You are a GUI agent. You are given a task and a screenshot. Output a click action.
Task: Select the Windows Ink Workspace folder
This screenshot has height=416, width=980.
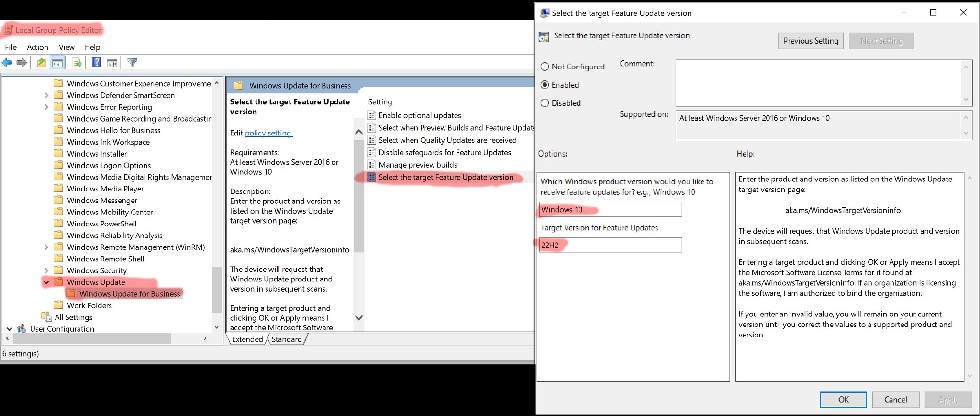108,142
